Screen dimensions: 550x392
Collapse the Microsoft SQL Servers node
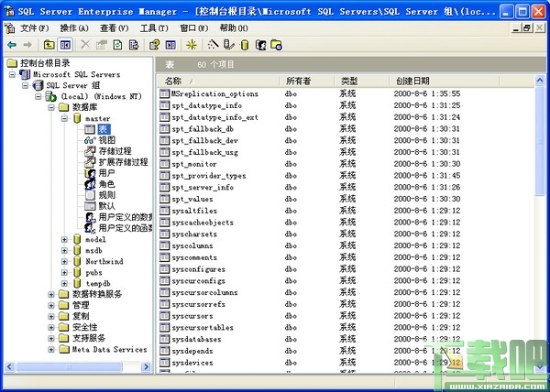click(12, 74)
